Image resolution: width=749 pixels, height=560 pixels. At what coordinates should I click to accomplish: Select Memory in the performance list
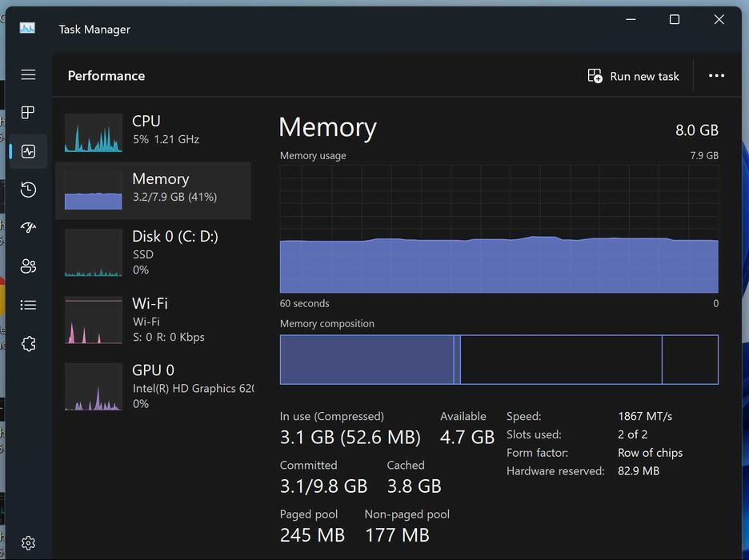[x=154, y=190]
